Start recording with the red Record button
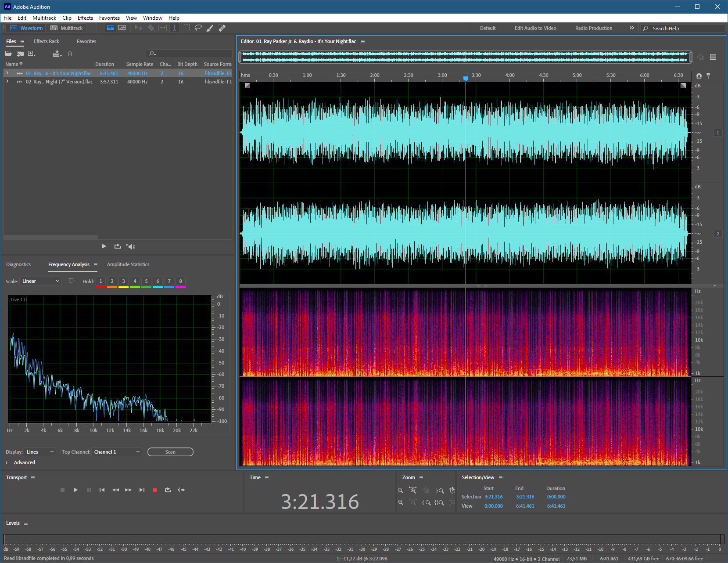Screen dimensions: 728x563 pyautogui.click(x=155, y=490)
